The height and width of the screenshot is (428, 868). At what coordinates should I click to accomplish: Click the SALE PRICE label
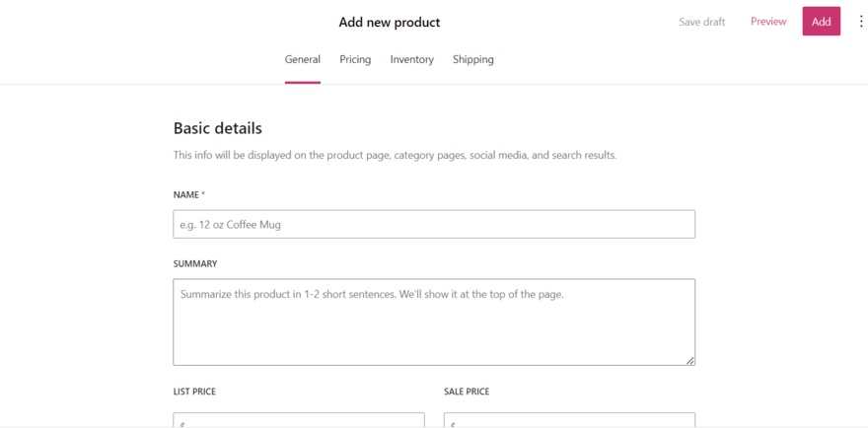467,392
